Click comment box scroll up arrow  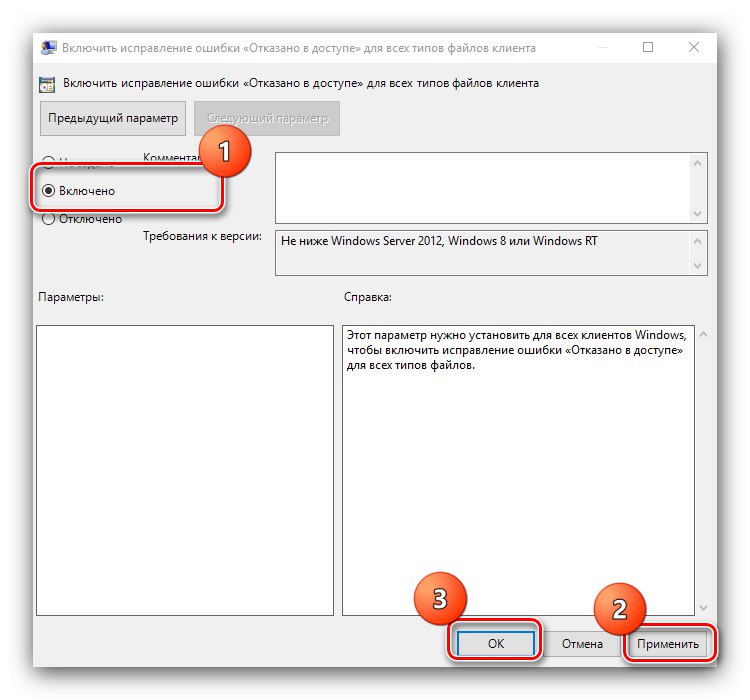(697, 163)
